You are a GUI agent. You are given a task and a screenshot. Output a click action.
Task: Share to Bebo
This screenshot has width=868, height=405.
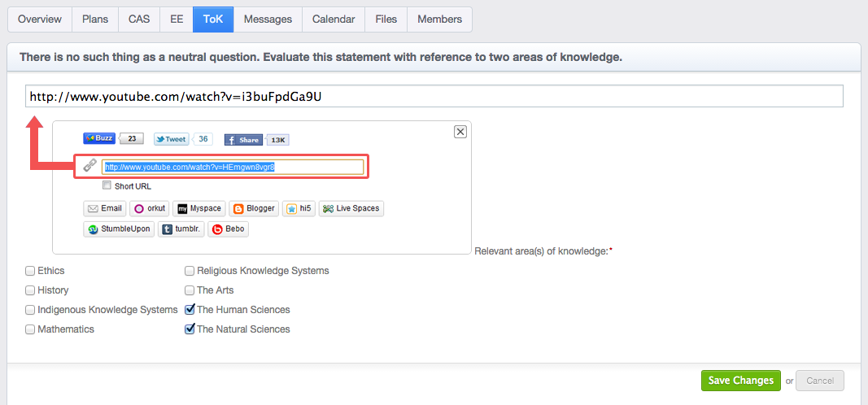(228, 229)
